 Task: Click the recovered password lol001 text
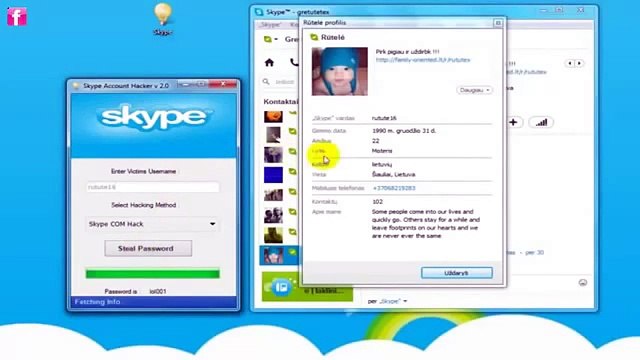pyautogui.click(x=158, y=291)
